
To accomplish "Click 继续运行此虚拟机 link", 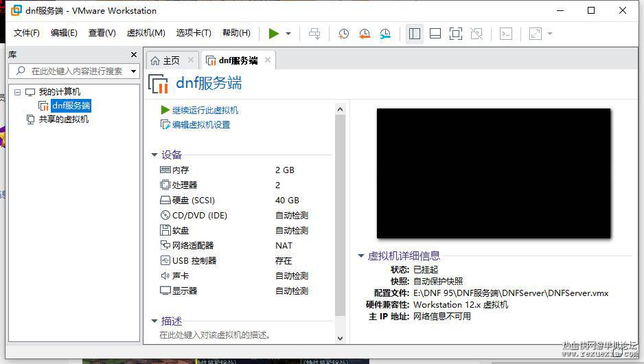I will tap(205, 110).
